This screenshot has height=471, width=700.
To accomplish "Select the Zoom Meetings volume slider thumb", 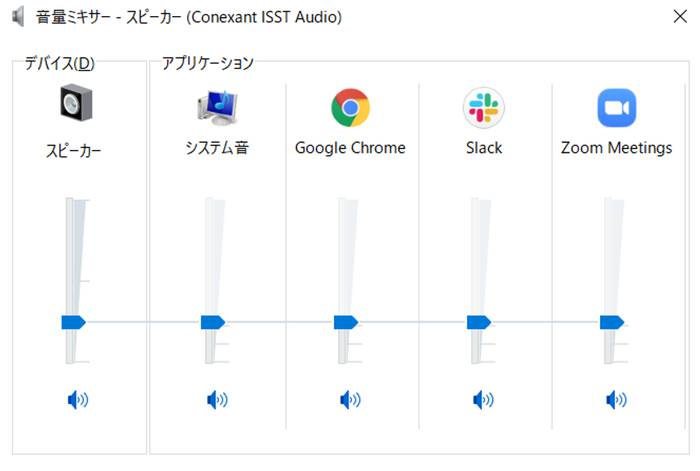I will pos(612,322).
